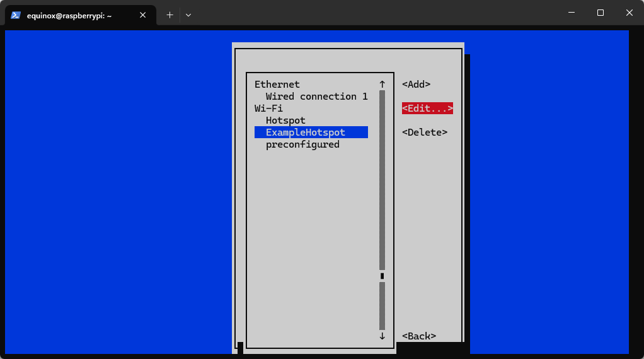Select the ExampleHotspot connection
Screen dimensions: 644x359
pyautogui.click(x=311, y=132)
